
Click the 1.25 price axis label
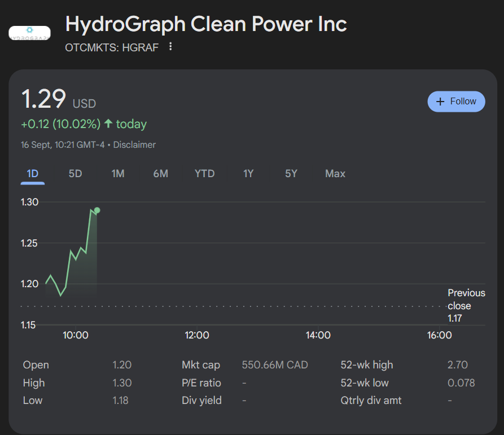coord(29,243)
